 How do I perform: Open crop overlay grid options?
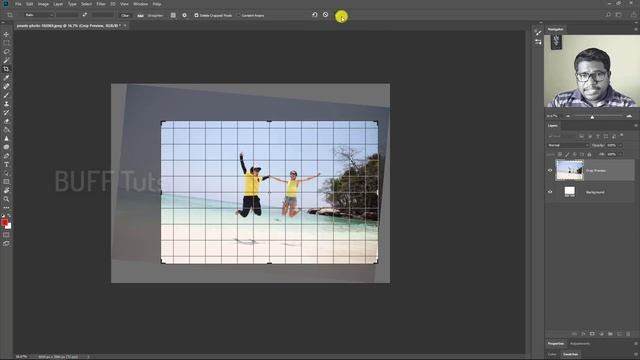click(x=173, y=15)
